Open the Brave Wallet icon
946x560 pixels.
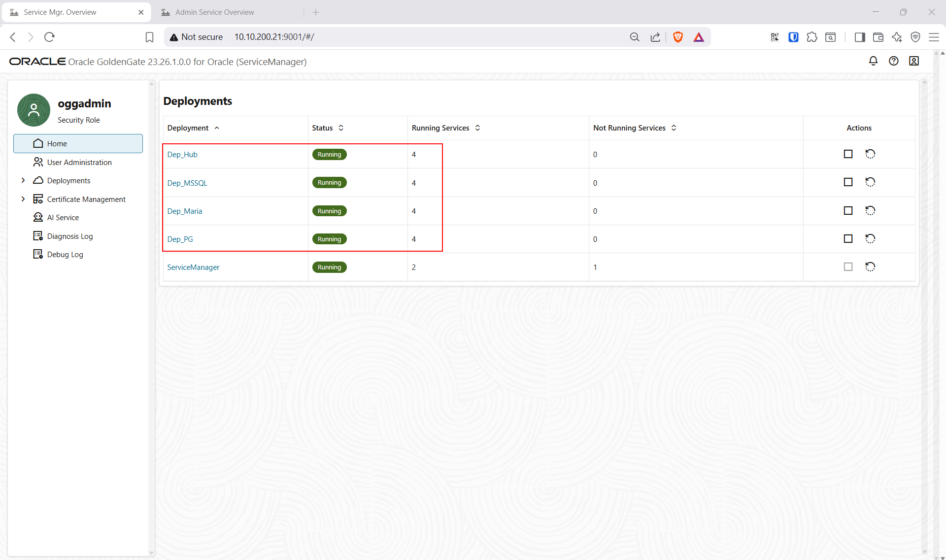tap(878, 37)
